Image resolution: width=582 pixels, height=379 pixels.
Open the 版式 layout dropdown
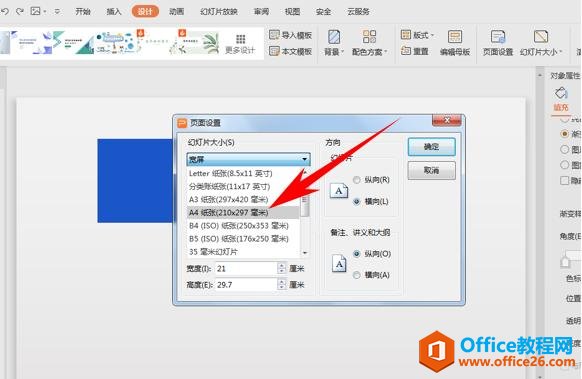pos(417,35)
